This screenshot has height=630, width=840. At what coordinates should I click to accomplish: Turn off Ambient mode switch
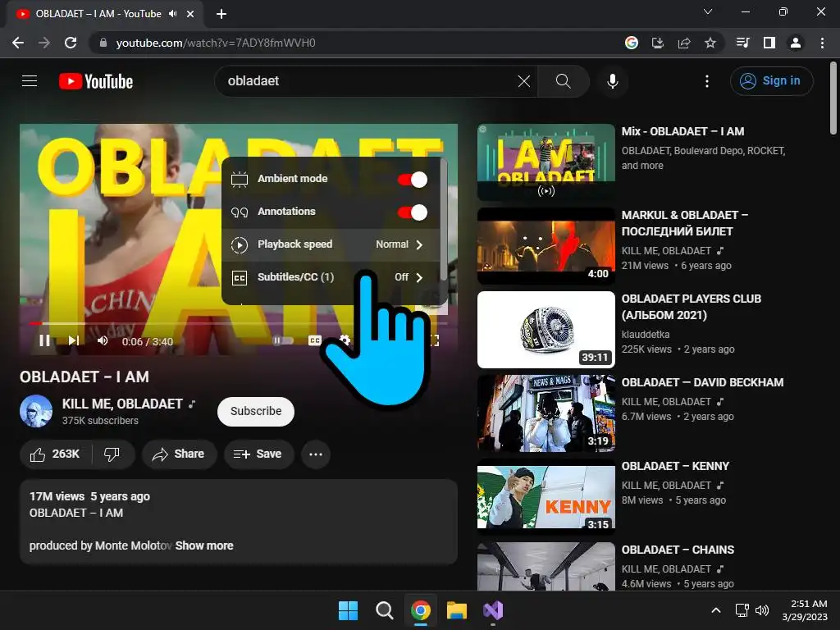pos(413,180)
